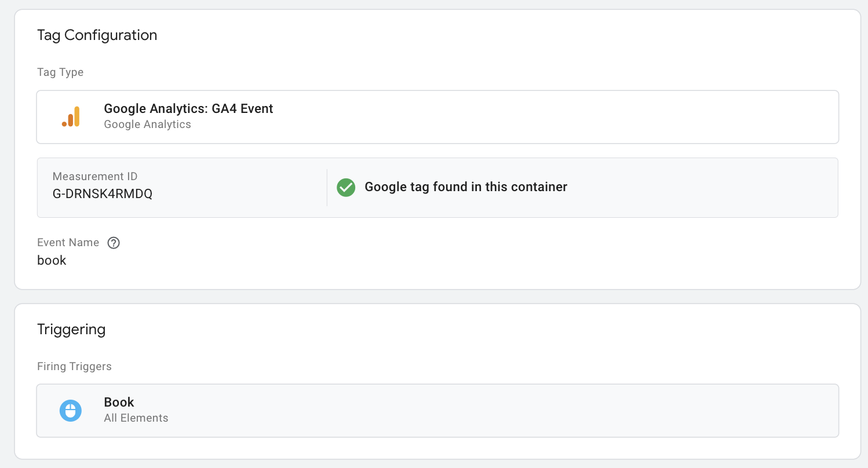
Task: Open the Google Analytics: GA4 Event tag type
Action: 437,116
